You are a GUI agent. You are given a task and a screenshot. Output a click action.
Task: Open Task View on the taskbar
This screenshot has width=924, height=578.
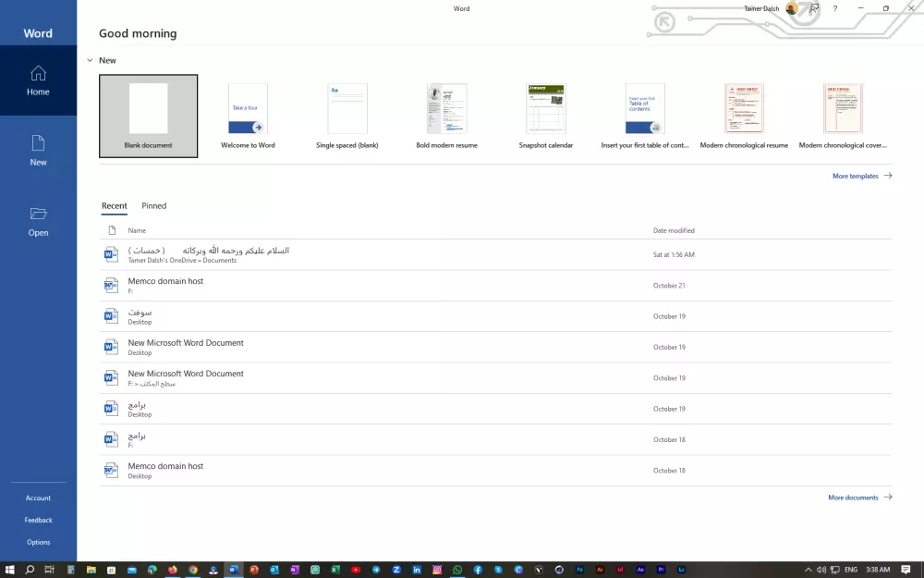point(50,570)
